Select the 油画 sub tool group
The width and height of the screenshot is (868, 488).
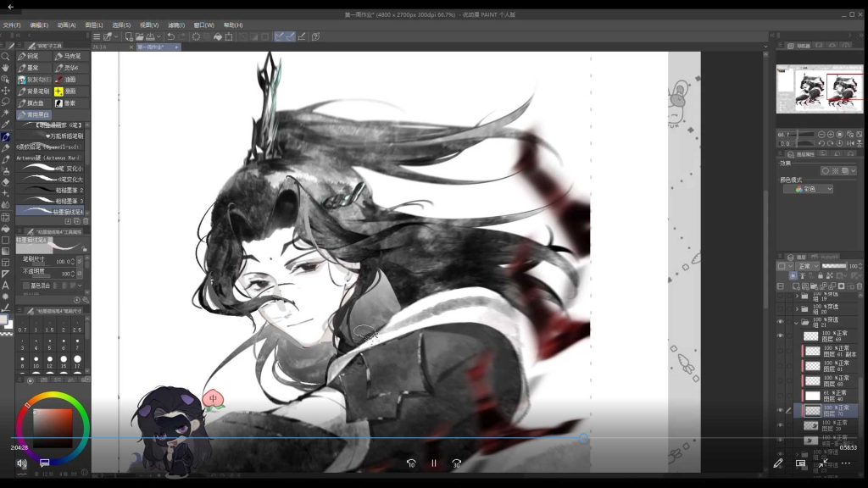click(71, 79)
